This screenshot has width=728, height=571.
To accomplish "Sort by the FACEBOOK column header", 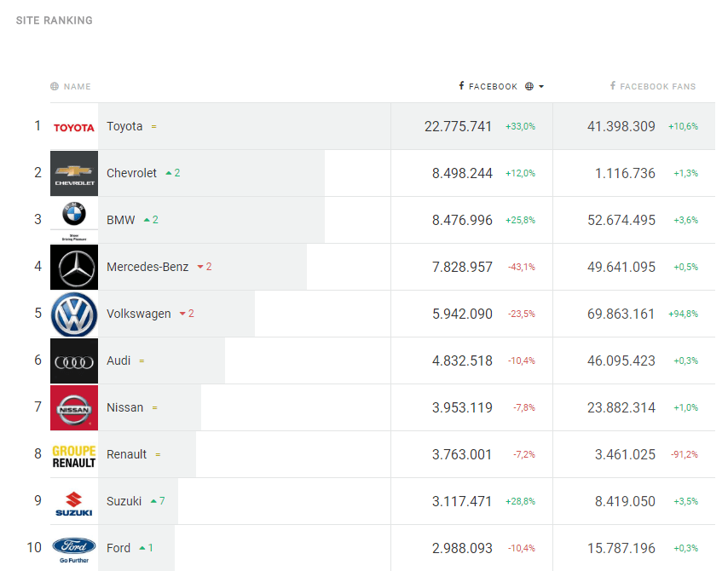I will click(x=493, y=86).
